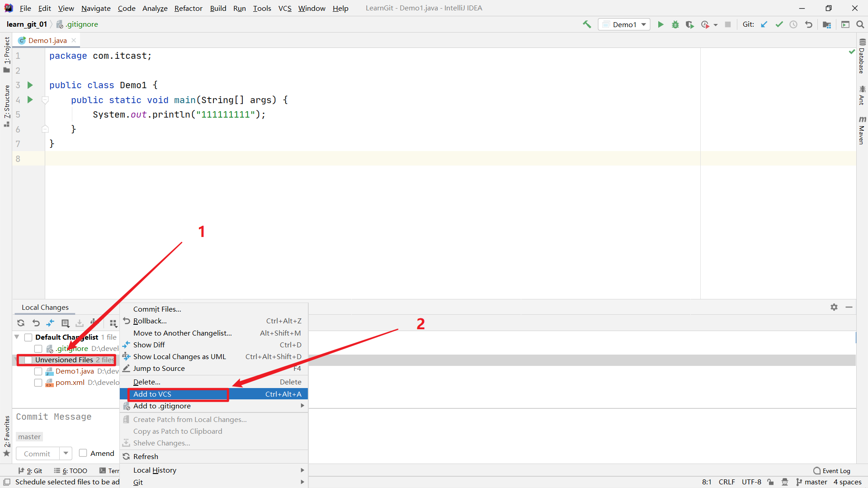The height and width of the screenshot is (488, 868).
Task: Open the Ant tool window
Action: (x=862, y=95)
